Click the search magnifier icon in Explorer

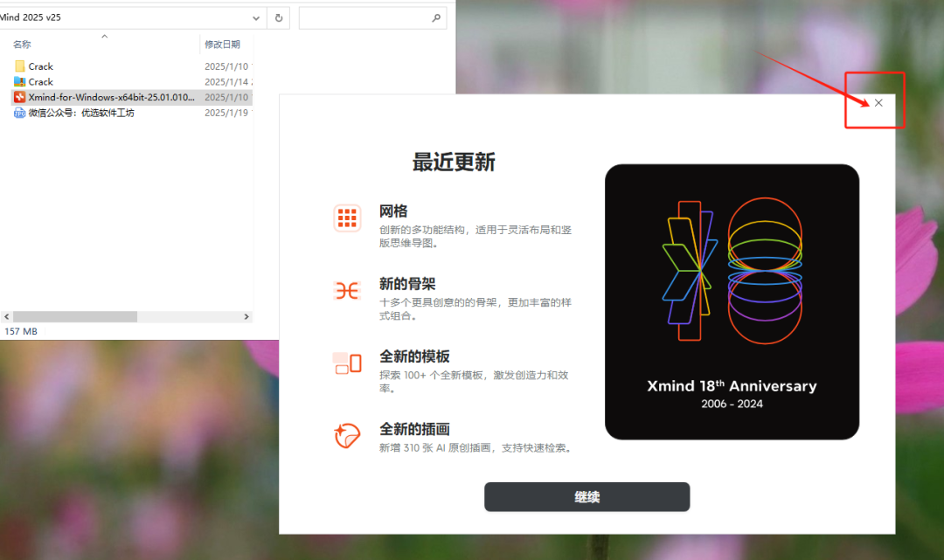(436, 18)
